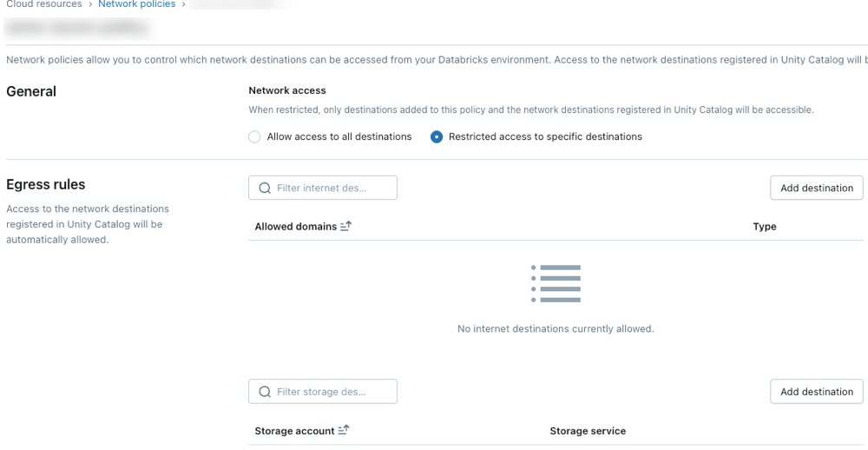This screenshot has width=868, height=450.
Task: Click breadcrumb chevron after Network policies
Action: [184, 4]
